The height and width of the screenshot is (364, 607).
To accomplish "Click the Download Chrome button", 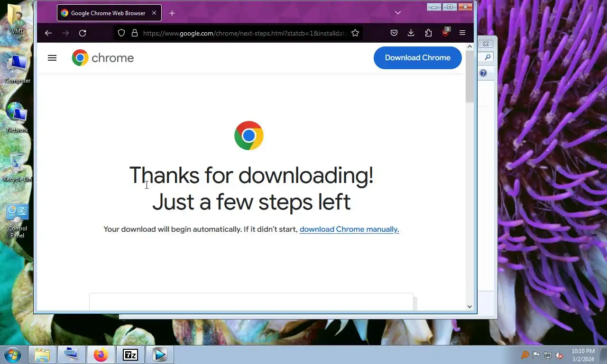I will coord(418,57).
